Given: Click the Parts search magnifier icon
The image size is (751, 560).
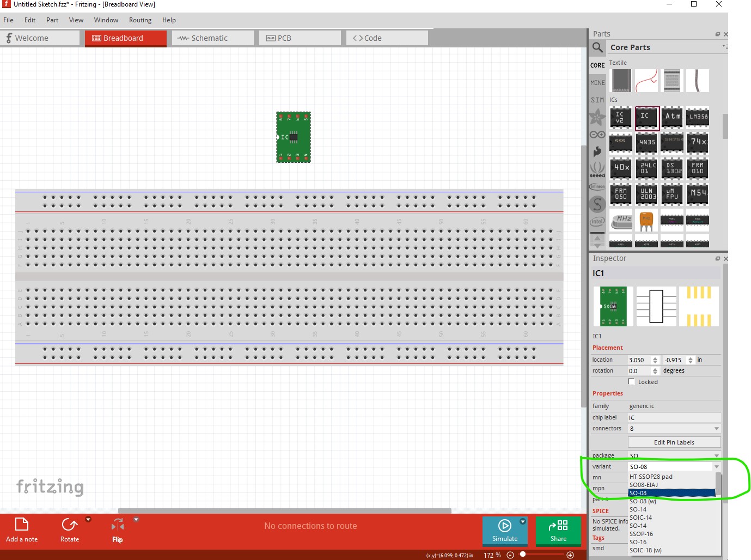Looking at the screenshot, I should (x=597, y=47).
